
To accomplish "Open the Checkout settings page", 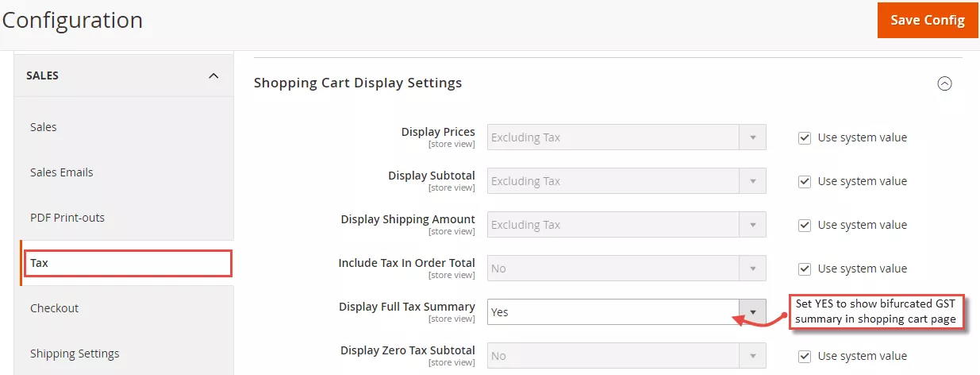I will point(54,308).
